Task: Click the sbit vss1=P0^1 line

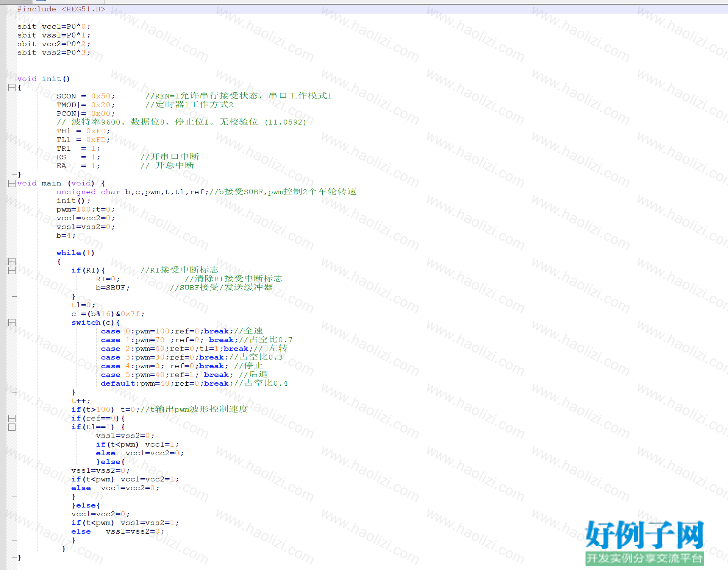Action: (54, 35)
